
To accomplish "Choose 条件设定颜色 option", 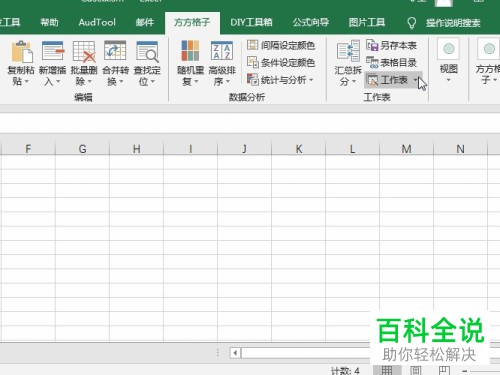I will click(x=281, y=62).
